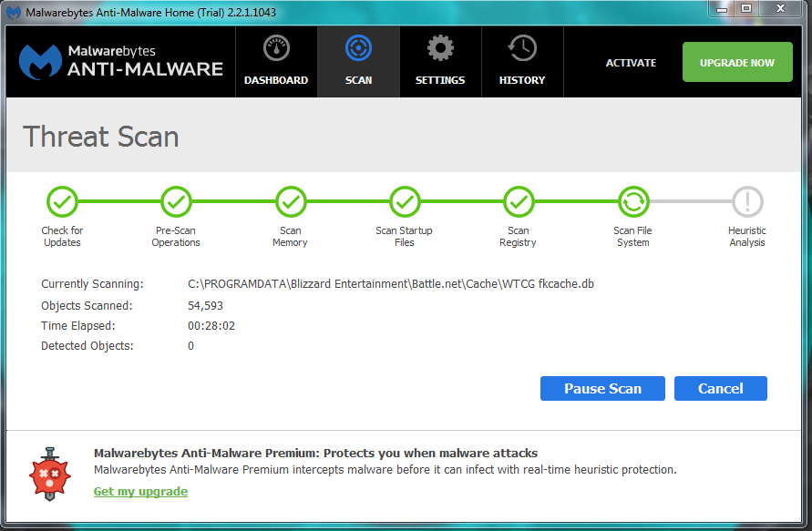Click the Pre-Scan Operations step label
812x531 pixels.
[176, 237]
